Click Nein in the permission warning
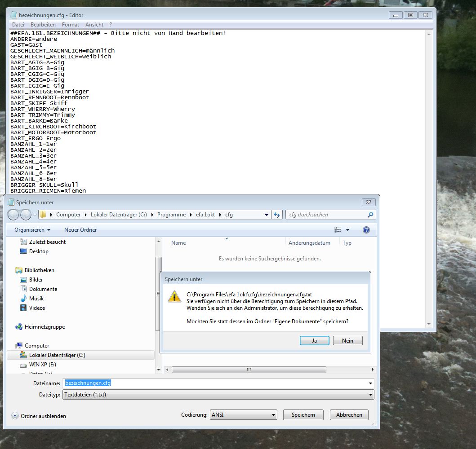The width and height of the screenshot is (476, 449). [x=347, y=341]
